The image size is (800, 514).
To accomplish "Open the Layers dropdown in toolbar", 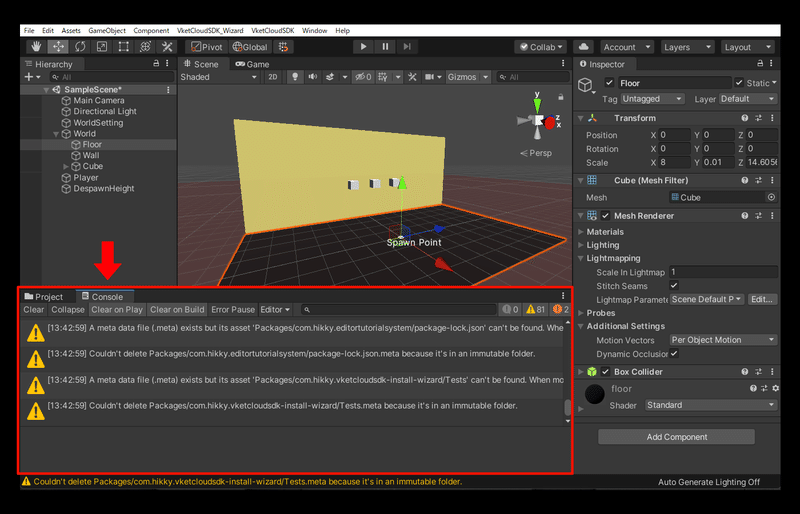I will [x=687, y=47].
